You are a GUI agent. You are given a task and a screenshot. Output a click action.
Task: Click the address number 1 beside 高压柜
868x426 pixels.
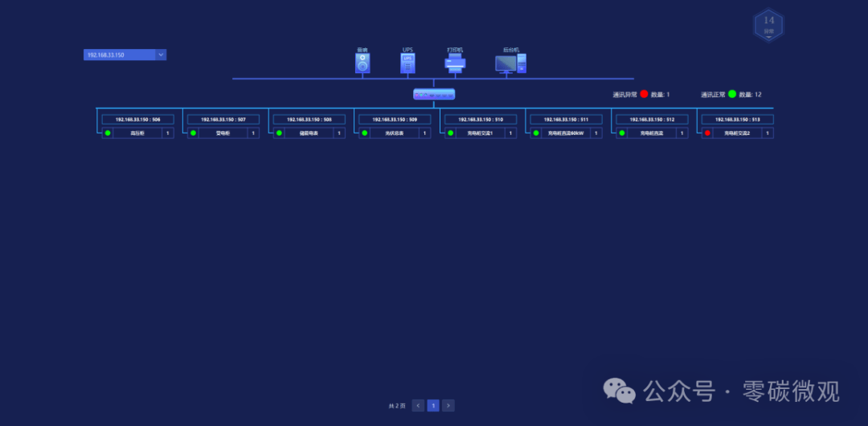(x=168, y=133)
